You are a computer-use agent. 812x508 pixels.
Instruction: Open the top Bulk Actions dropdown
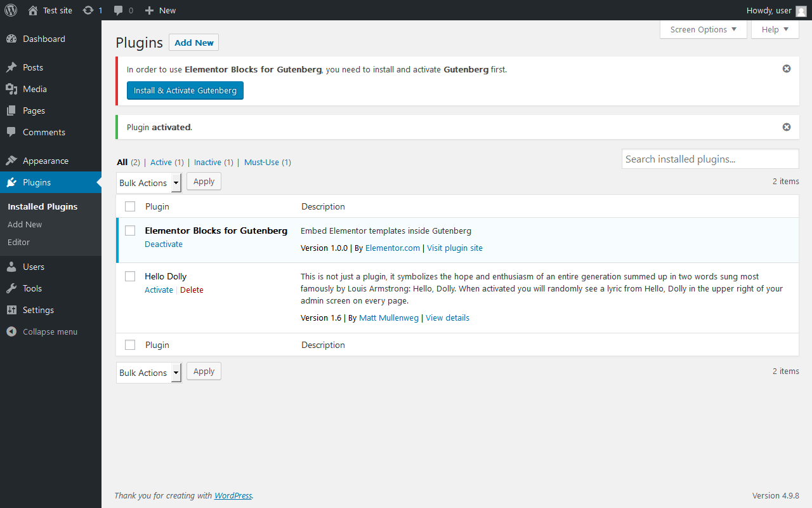click(x=149, y=183)
